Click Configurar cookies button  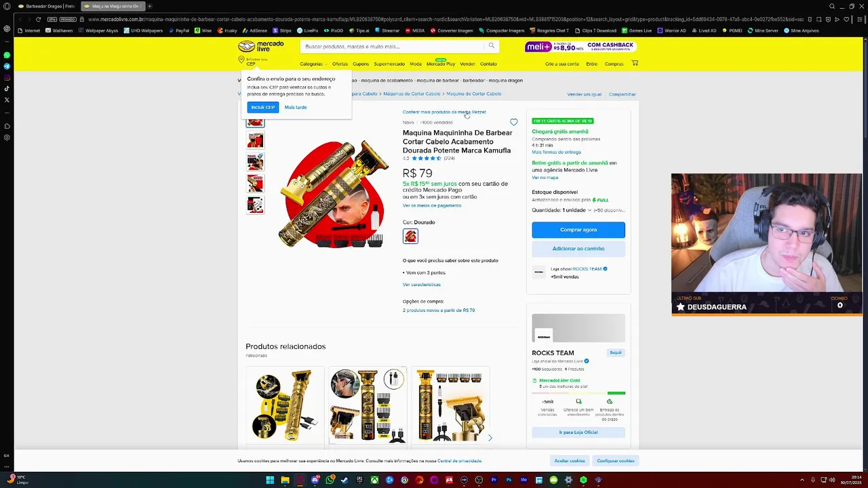(x=616, y=461)
